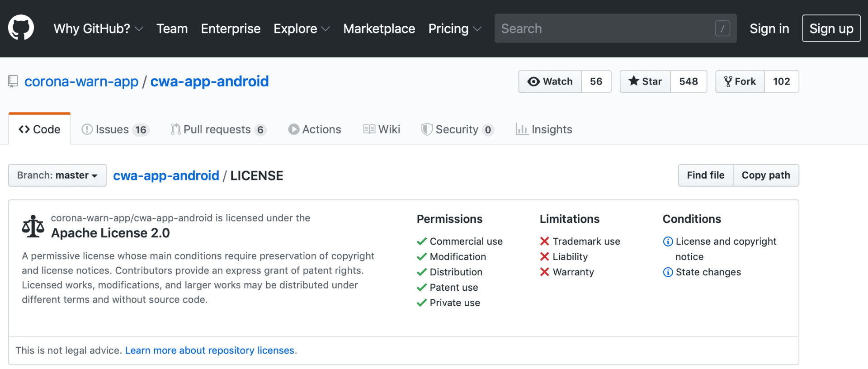Go to the Enterprise page
The height and width of the screenshot is (369, 868).
coord(231,28)
